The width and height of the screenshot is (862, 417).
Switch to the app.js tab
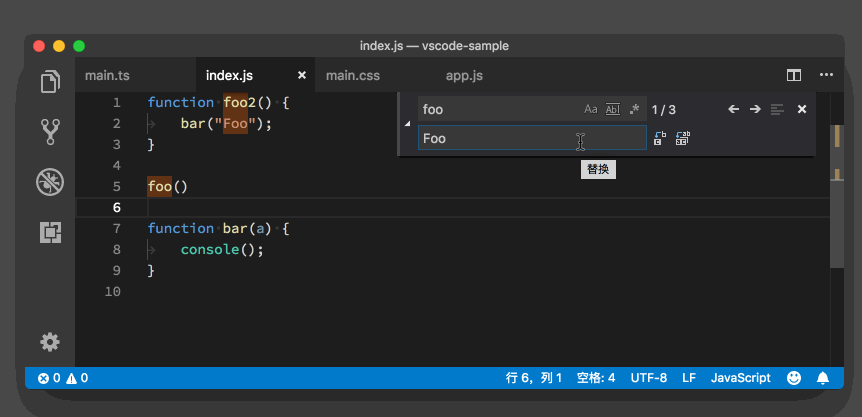coord(464,75)
